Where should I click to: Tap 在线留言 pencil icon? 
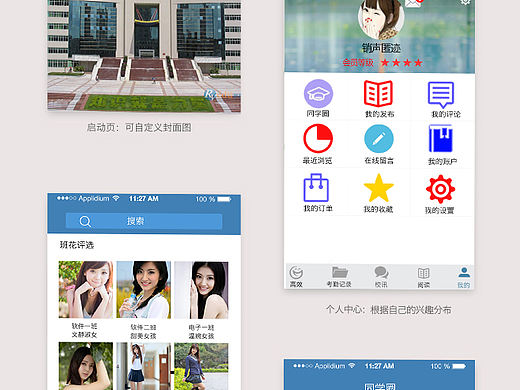(379, 139)
